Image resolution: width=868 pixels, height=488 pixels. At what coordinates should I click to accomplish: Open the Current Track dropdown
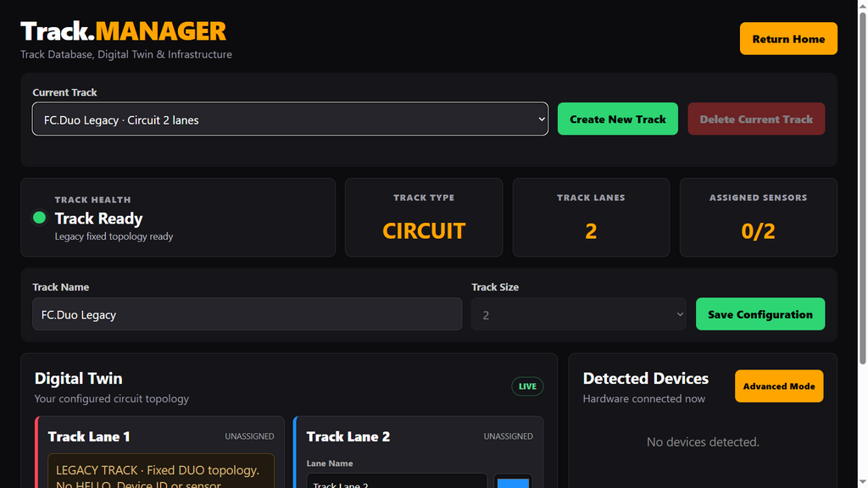(x=290, y=119)
